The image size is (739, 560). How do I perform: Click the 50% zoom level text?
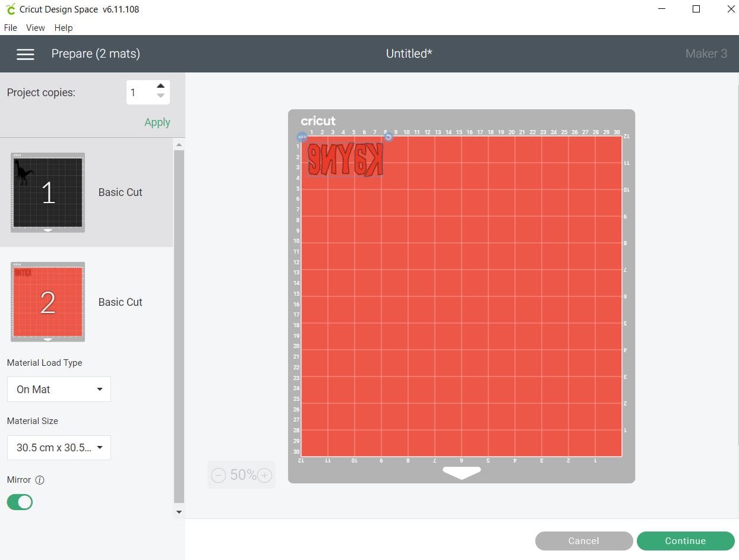[x=242, y=475]
